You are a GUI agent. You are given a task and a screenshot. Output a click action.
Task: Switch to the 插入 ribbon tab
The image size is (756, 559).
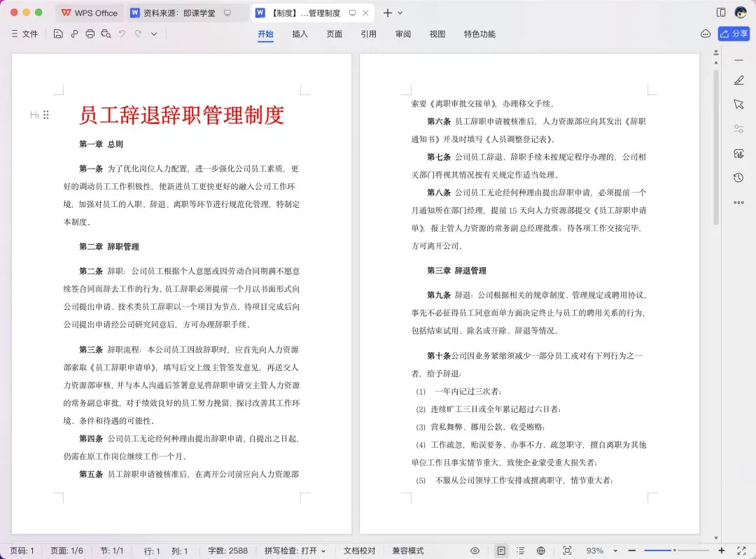pos(300,34)
